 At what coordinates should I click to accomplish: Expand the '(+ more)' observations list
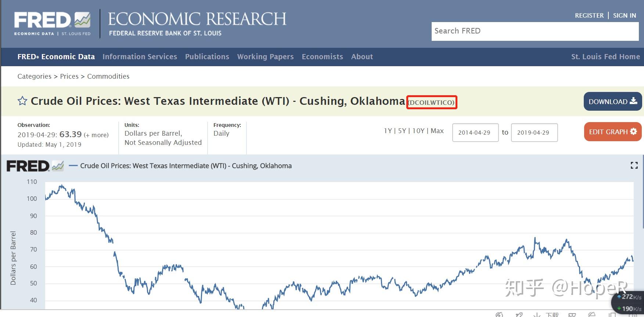[96, 135]
